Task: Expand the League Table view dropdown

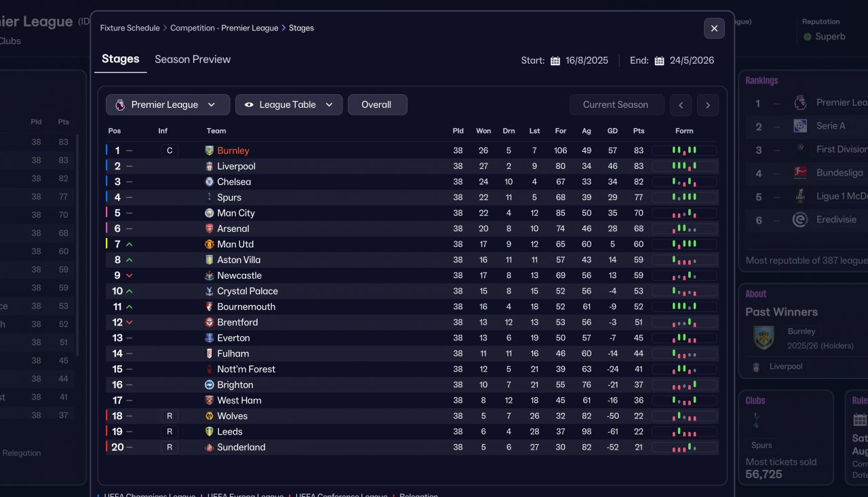Action: pos(288,105)
